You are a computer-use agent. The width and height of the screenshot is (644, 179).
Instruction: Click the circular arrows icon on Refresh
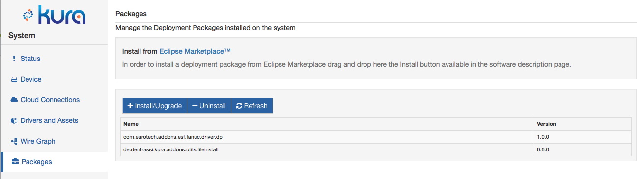[239, 106]
